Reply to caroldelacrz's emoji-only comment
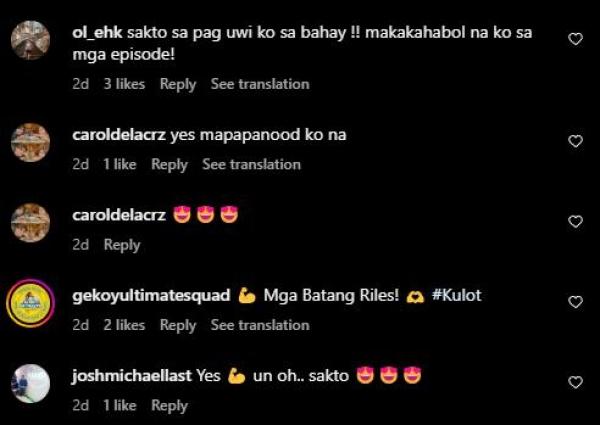This screenshot has width=600, height=425. coord(122,245)
